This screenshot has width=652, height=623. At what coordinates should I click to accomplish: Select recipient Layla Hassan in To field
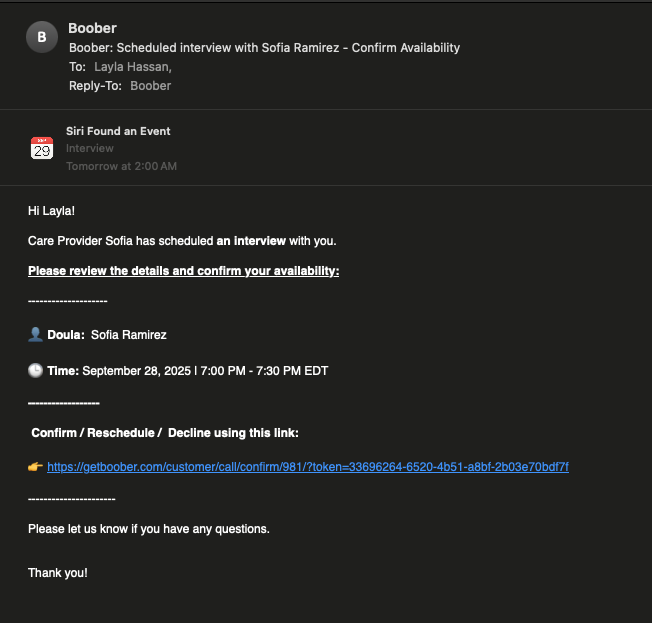point(132,66)
